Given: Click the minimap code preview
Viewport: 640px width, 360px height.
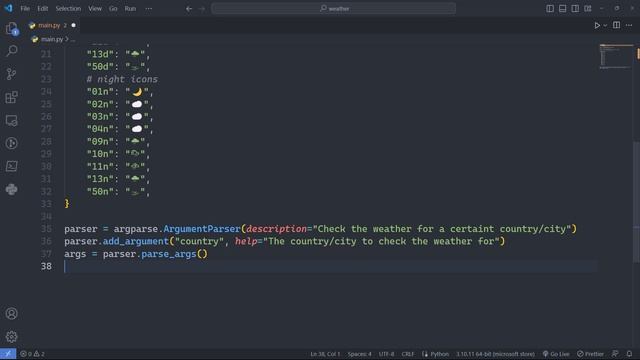Looking at the screenshot, I should coord(616,56).
